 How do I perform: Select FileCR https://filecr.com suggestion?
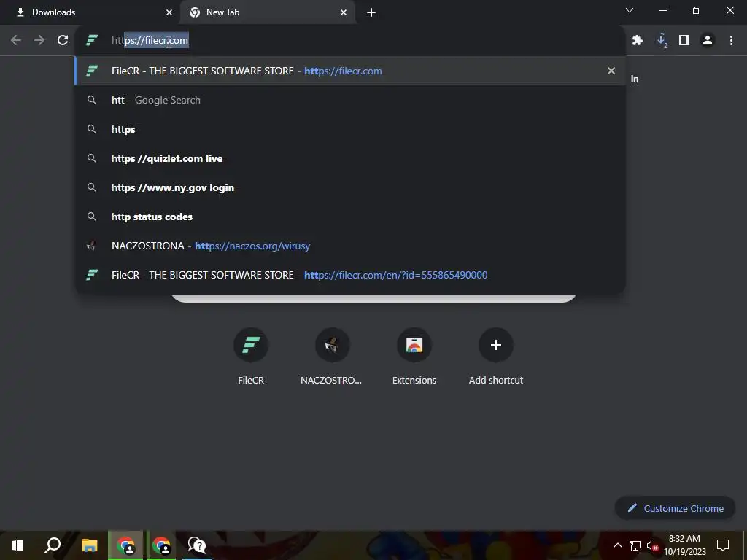tap(350, 71)
